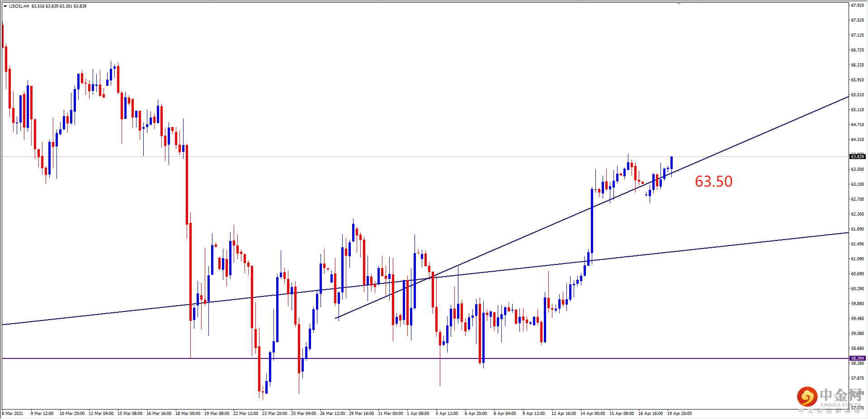
Task: Open the USOIL,H4 chart dropdown triangle
Action: (x=5, y=6)
